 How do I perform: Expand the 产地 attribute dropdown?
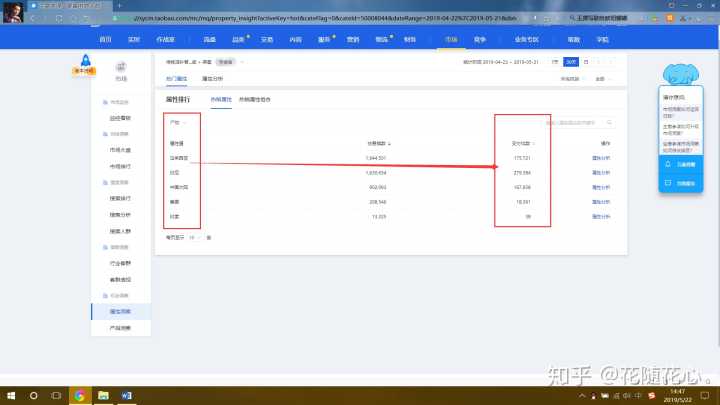click(178, 123)
